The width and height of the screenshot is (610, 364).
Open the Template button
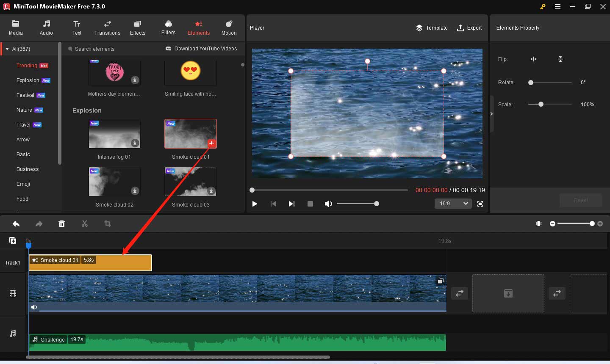432,28
